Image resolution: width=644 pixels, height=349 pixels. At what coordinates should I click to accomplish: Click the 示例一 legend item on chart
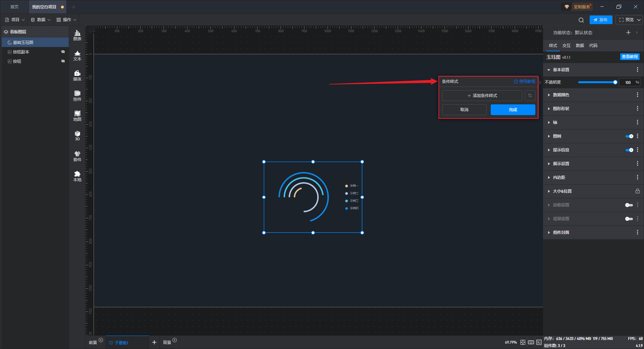(x=352, y=186)
